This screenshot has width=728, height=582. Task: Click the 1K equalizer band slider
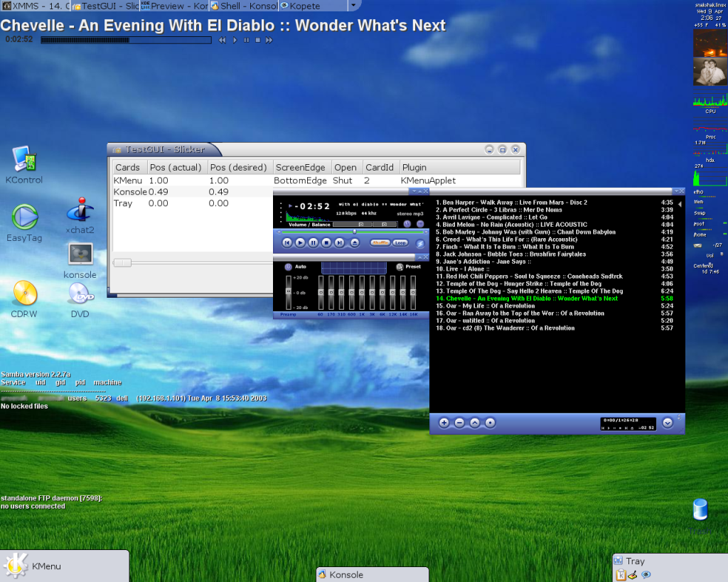click(x=362, y=292)
